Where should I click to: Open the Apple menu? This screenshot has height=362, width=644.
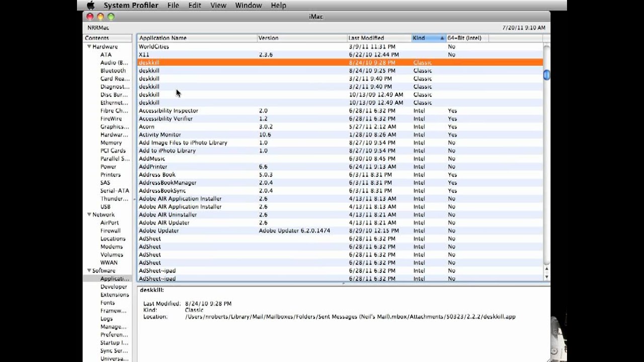coord(91,5)
